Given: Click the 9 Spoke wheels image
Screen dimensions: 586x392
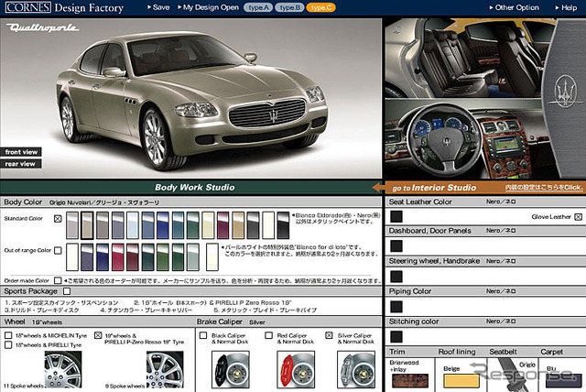Looking at the screenshot, I should [x=165, y=370].
